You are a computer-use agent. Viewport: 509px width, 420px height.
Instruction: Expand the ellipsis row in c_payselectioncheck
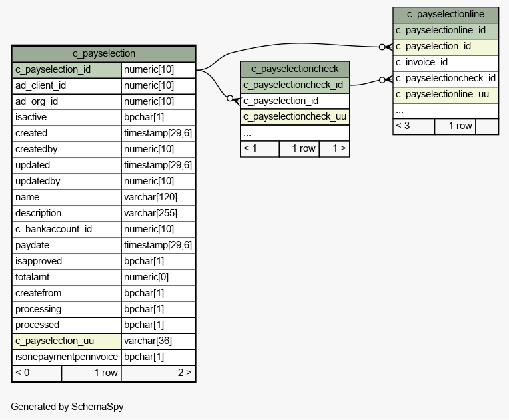click(x=294, y=132)
